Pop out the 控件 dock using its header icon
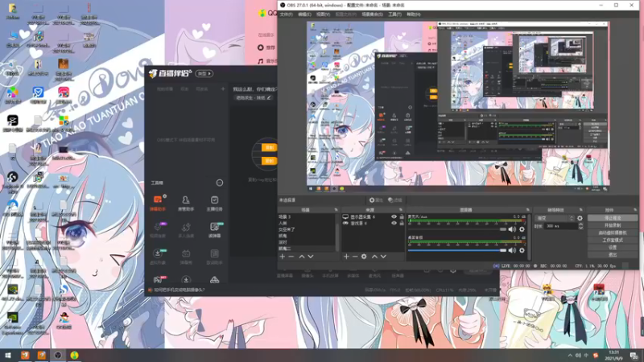This screenshot has height=362, width=644. [x=635, y=210]
